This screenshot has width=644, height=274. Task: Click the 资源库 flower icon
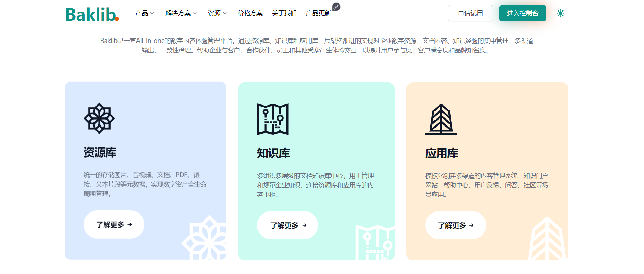click(99, 118)
